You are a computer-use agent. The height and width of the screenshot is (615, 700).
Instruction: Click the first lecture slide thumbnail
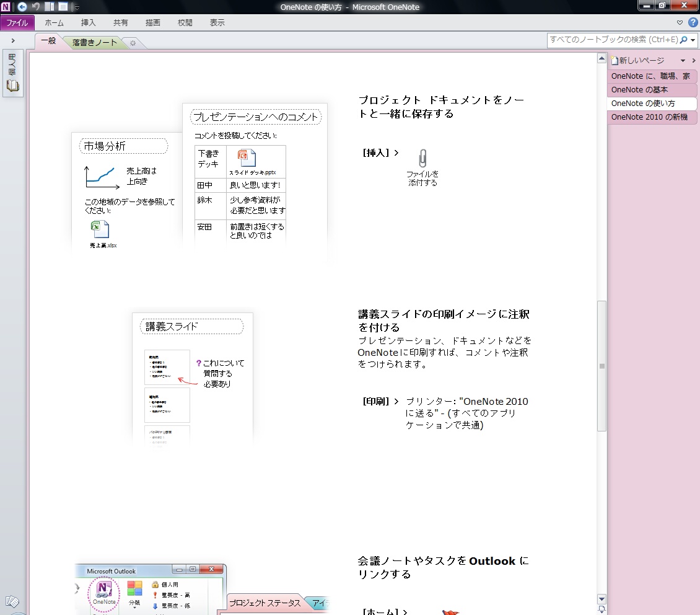tap(167, 367)
